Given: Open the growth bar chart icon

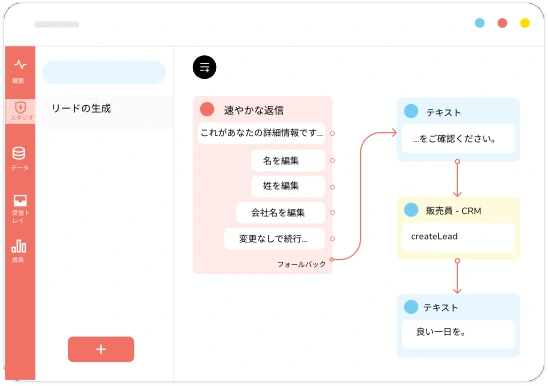Looking at the screenshot, I should (19, 246).
